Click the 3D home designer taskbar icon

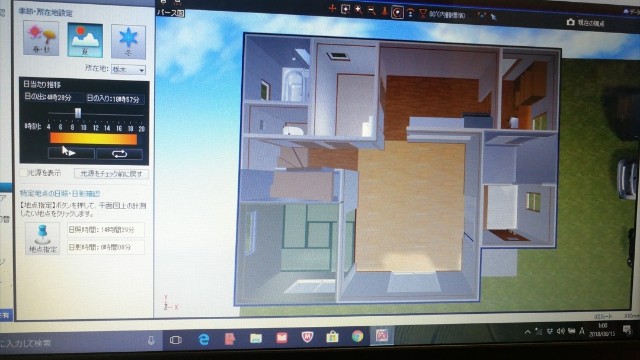coord(382,336)
